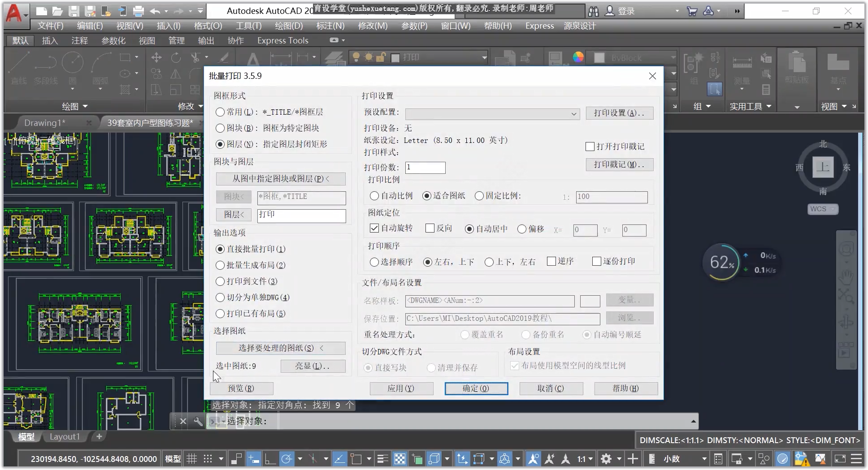Click the Save disk icon
Image resolution: width=868 pixels, height=470 pixels.
tap(74, 11)
